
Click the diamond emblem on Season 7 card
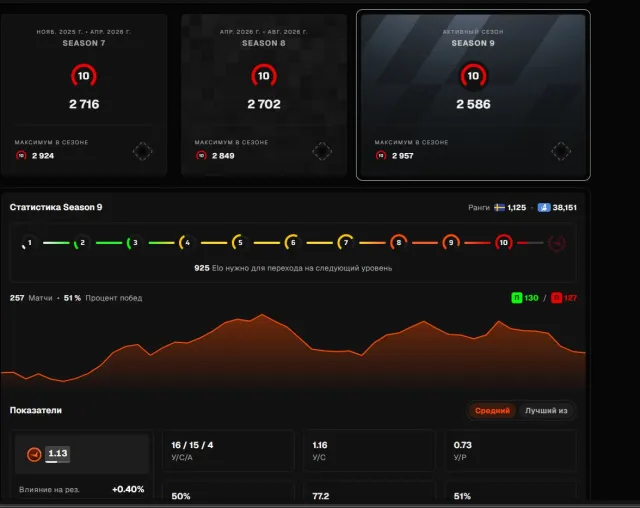142,151
